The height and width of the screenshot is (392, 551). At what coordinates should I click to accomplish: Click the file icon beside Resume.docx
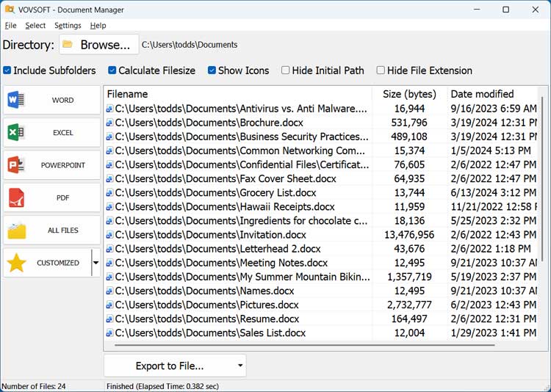tap(109, 319)
